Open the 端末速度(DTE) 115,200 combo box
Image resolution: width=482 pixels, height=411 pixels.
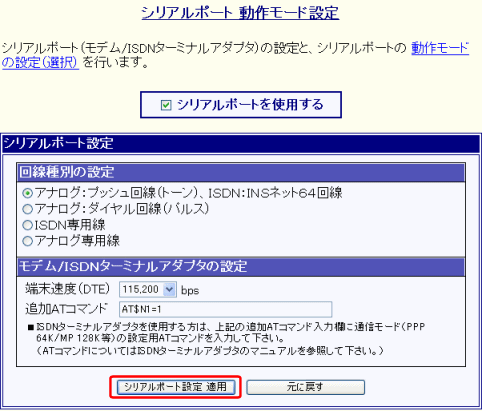click(147, 289)
